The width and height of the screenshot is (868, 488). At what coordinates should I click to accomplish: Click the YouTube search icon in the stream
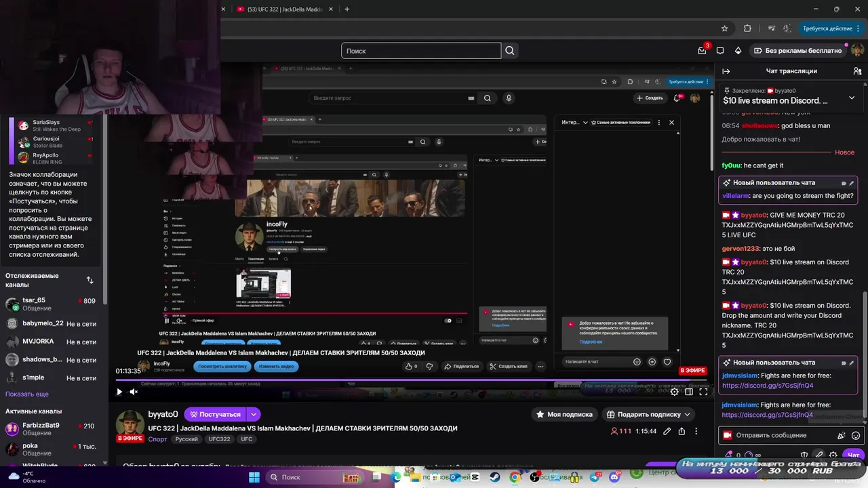pyautogui.click(x=487, y=98)
